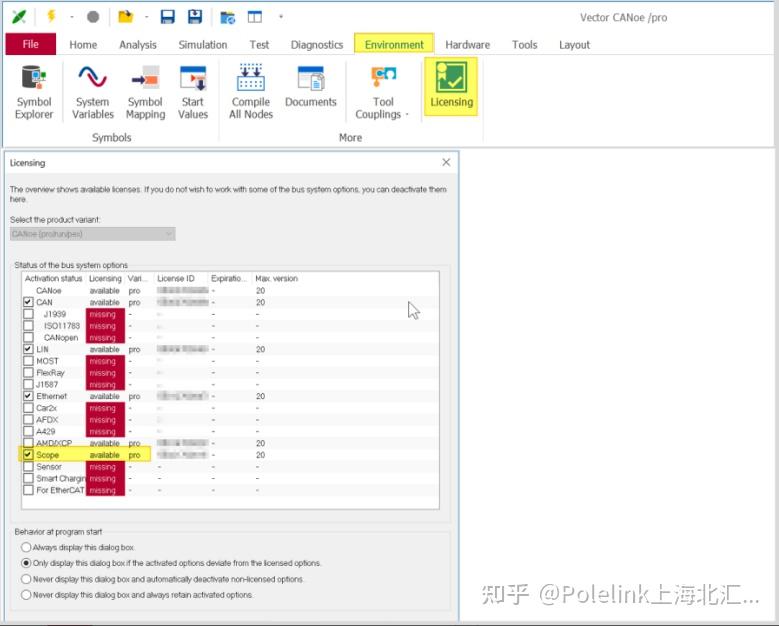Screen dimensions: 779x626
Task: Click the gray Stop measurement circle icon
Action: coord(93,17)
